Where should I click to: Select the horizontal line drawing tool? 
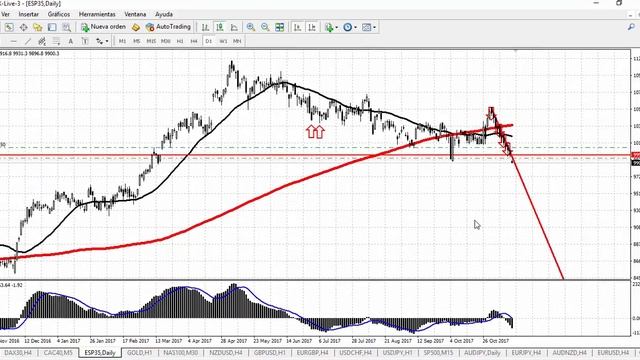pos(13,41)
